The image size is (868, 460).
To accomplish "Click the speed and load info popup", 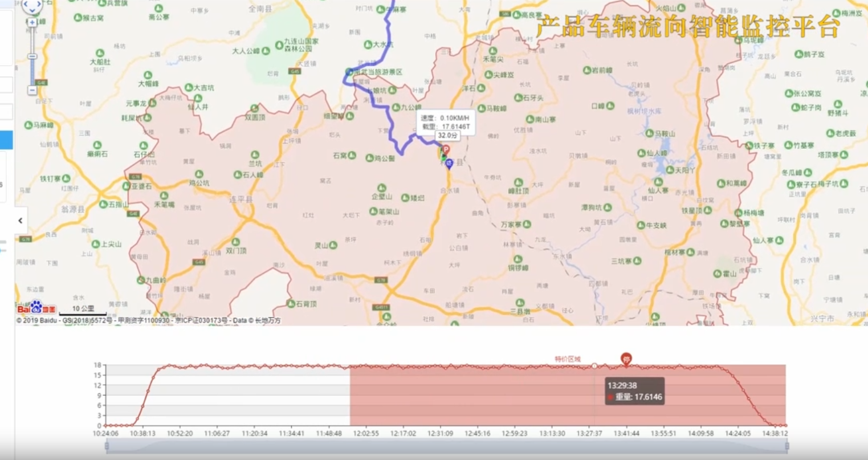I will pos(445,122).
